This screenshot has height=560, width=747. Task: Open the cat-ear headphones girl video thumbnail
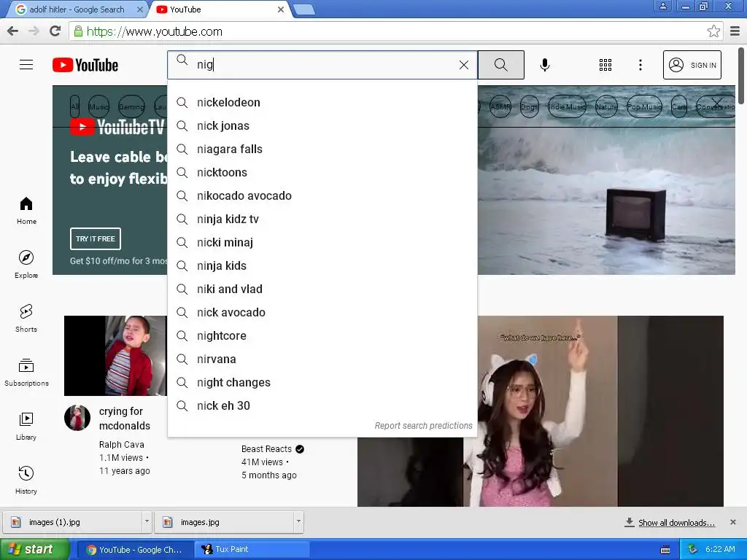click(x=541, y=411)
